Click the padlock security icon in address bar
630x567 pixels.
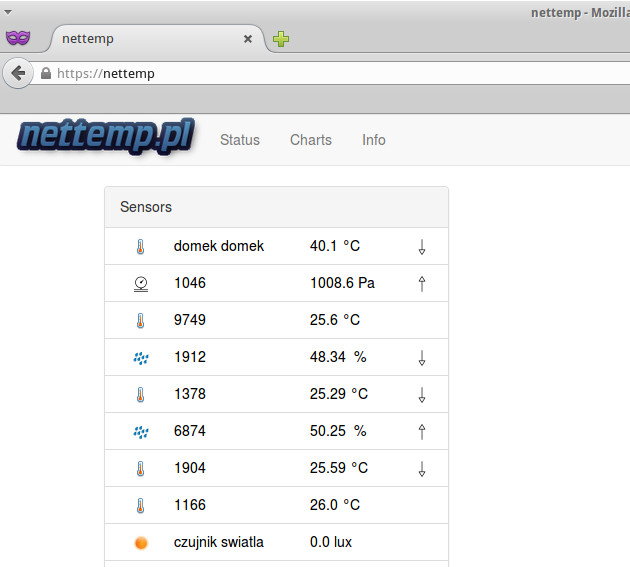coord(46,73)
